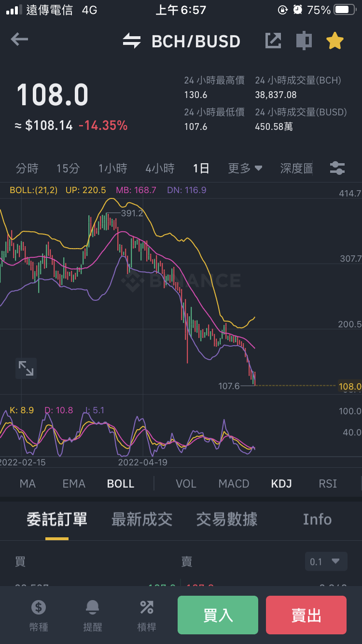
Task: Enable the MACD indicator
Action: pos(234,484)
